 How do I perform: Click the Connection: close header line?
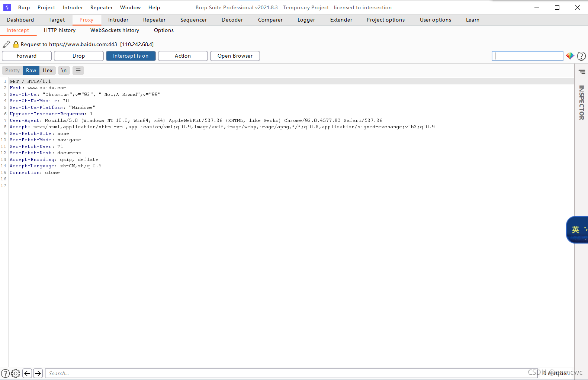[x=35, y=173]
